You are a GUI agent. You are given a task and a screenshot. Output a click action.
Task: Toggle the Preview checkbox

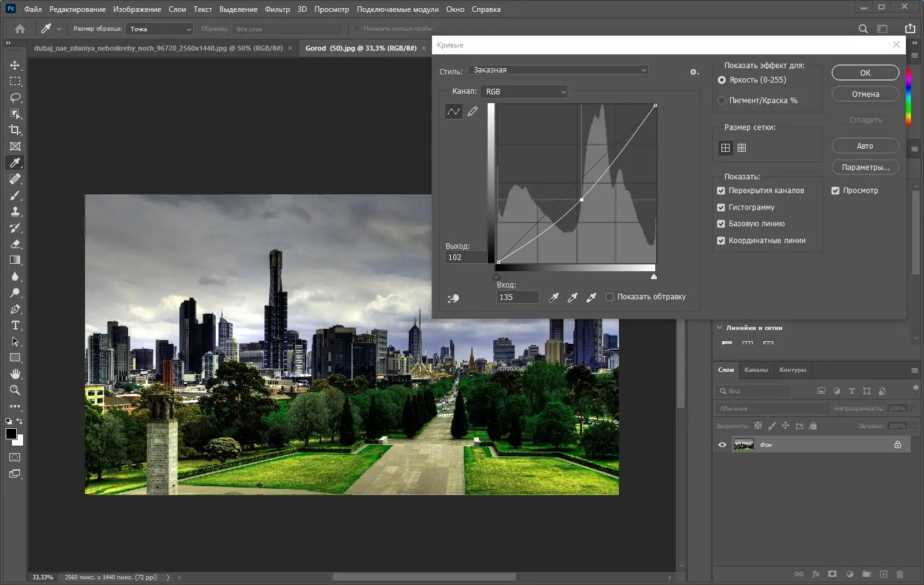tap(835, 191)
